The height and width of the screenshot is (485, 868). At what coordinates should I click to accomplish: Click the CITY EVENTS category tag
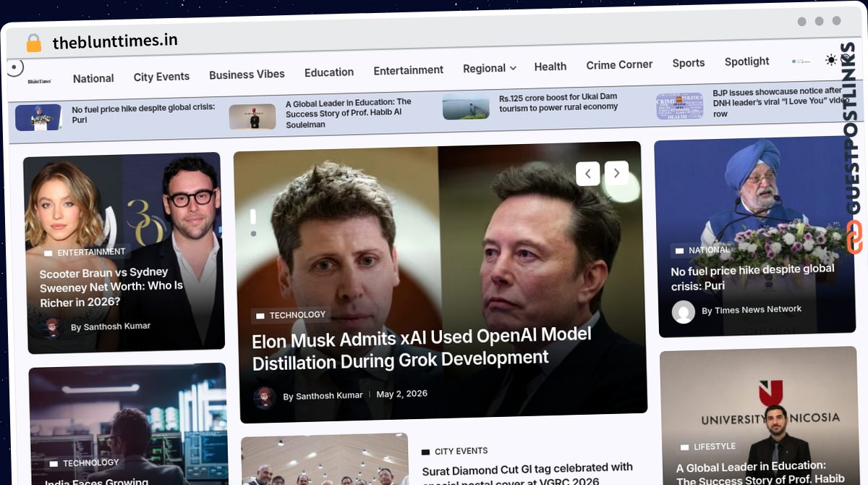(x=455, y=452)
